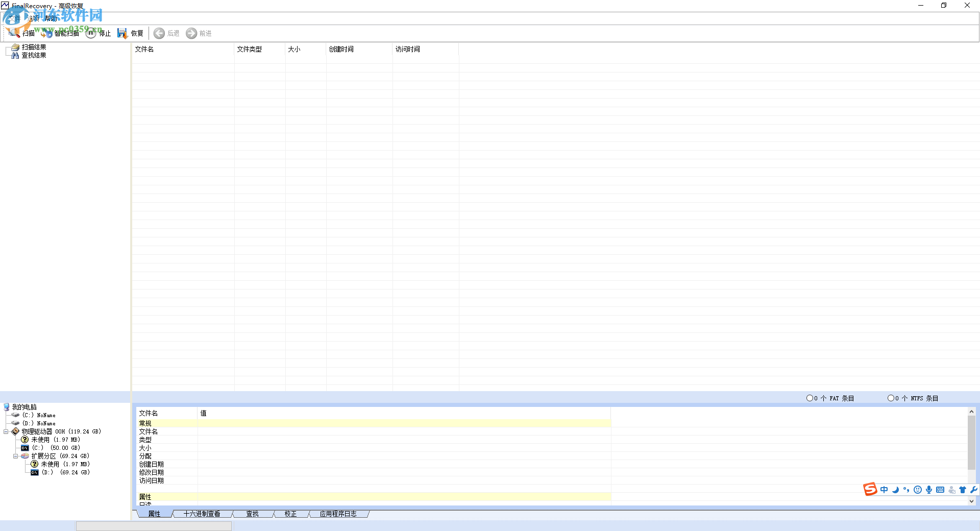Viewport: 980px width, 531px height.
Task: Click the Sogou account user icon
Action: [x=951, y=490]
